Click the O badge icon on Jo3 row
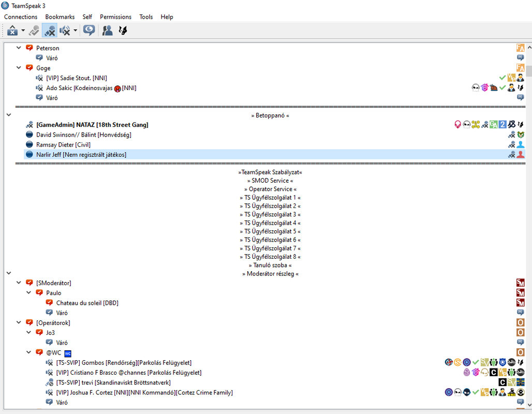This screenshot has width=532, height=414. 520,333
